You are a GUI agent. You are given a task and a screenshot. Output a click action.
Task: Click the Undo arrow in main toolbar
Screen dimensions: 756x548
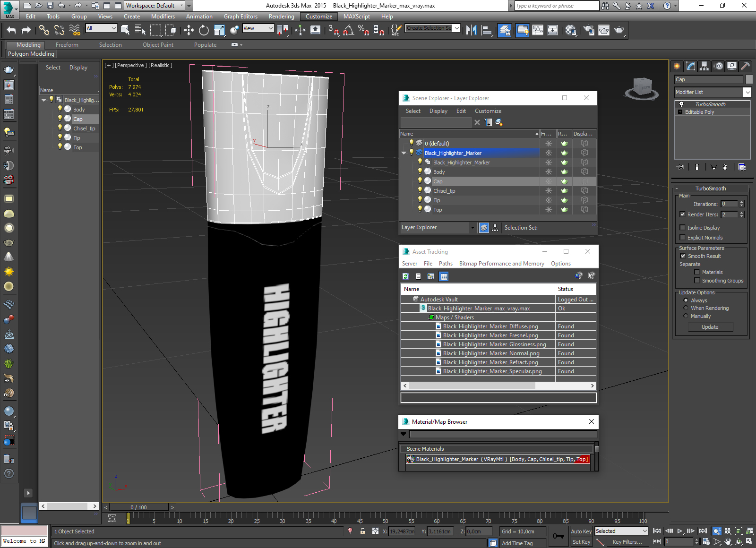(11, 30)
